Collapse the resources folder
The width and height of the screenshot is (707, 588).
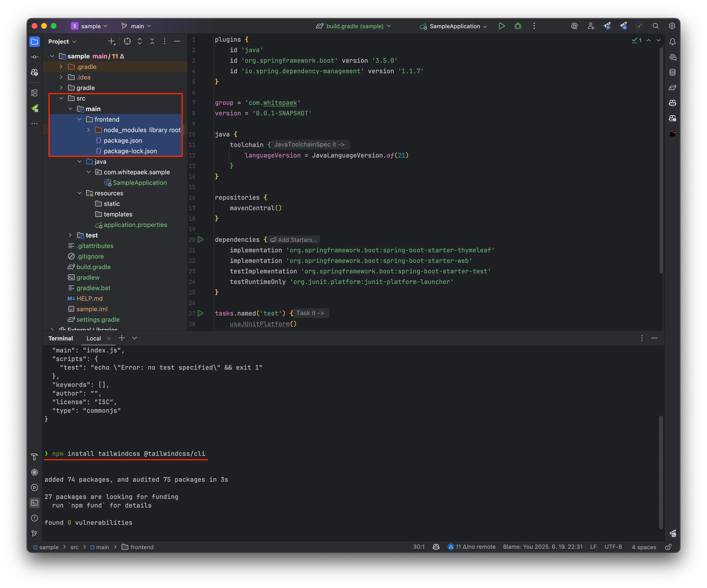click(x=79, y=193)
